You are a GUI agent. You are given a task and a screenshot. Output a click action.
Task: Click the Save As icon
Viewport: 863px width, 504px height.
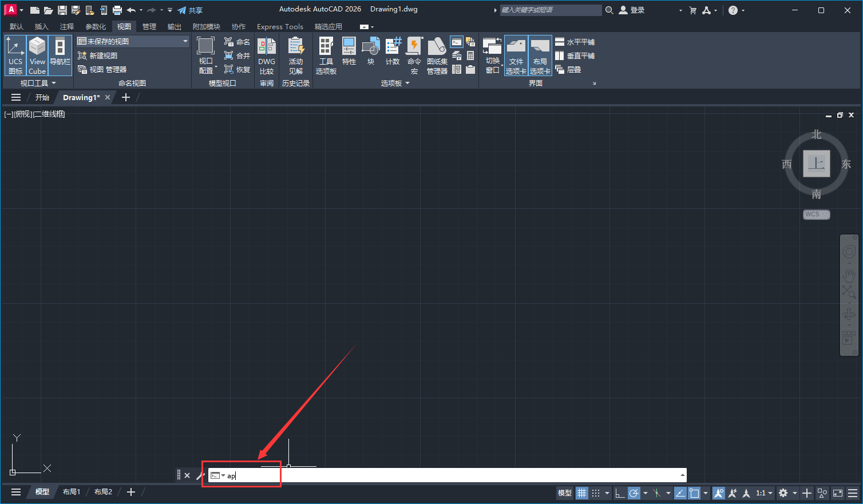pyautogui.click(x=76, y=10)
